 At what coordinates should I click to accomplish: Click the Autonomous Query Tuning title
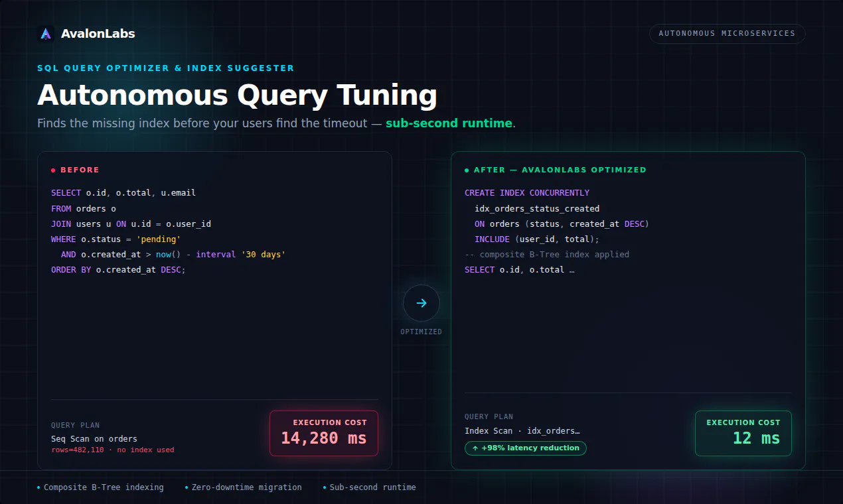(237, 95)
